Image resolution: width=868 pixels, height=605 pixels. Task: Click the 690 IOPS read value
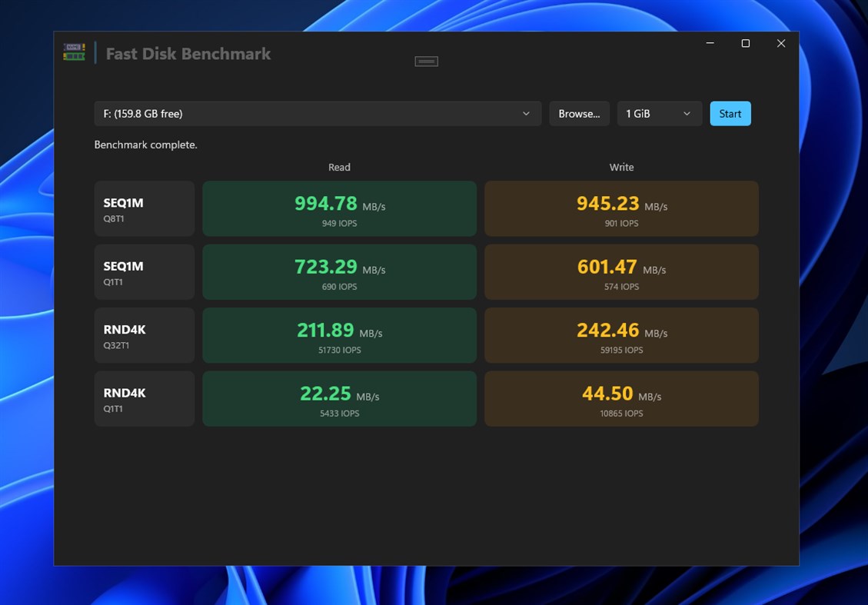point(339,287)
